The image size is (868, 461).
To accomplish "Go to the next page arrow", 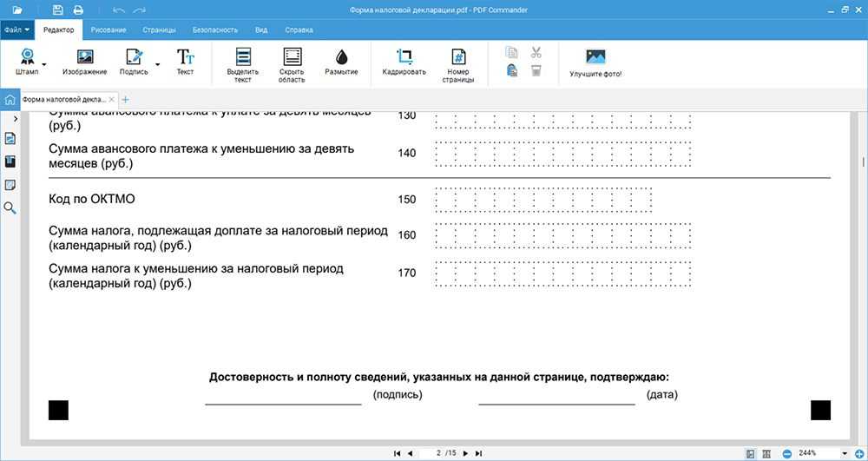I will click(465, 453).
